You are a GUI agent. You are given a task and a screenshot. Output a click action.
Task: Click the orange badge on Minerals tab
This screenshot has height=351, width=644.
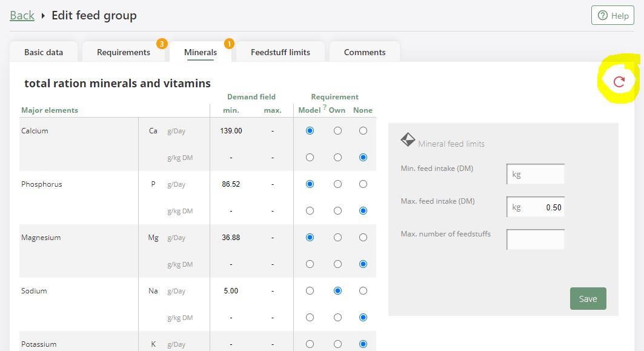click(229, 44)
